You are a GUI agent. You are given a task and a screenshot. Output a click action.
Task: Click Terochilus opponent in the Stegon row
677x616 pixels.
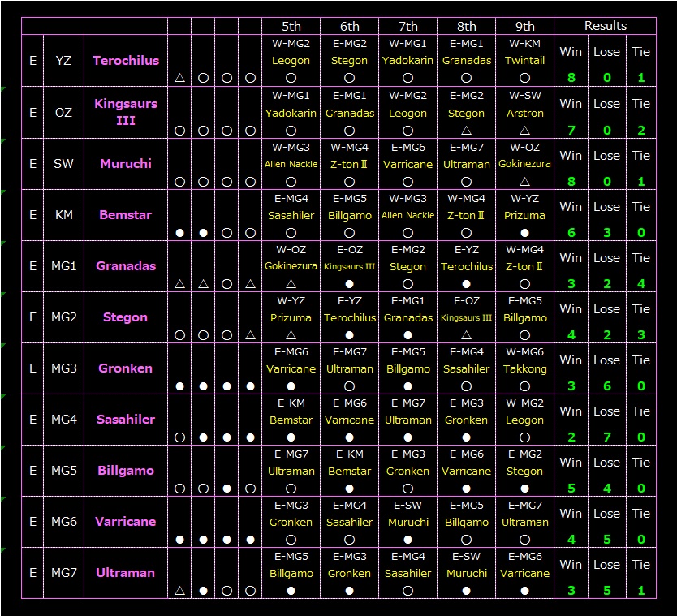(350, 317)
